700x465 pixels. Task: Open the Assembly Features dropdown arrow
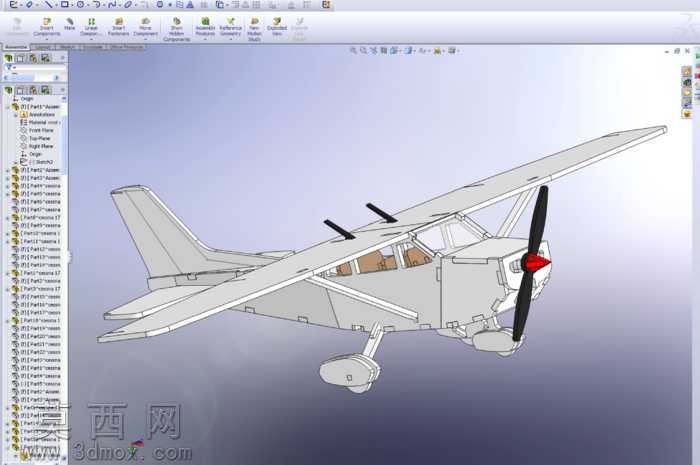pos(205,39)
